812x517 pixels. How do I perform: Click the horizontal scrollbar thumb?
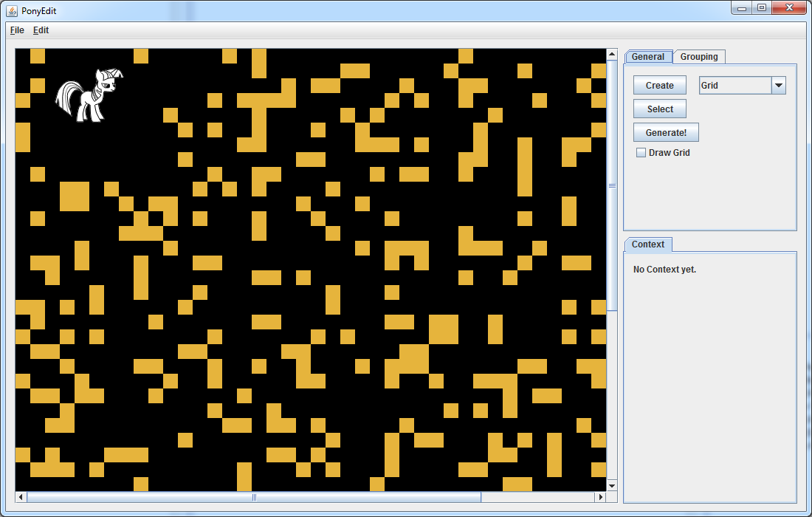pyautogui.click(x=253, y=497)
